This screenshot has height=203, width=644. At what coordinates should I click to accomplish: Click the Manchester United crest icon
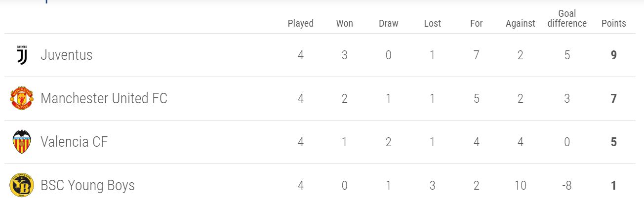[22, 98]
